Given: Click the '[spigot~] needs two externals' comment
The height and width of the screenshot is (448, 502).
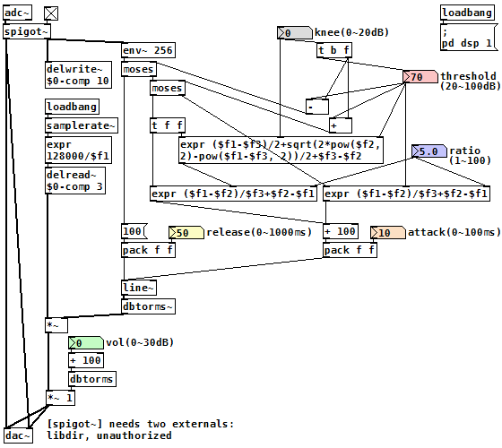Looking at the screenshot, I should click(141, 430).
